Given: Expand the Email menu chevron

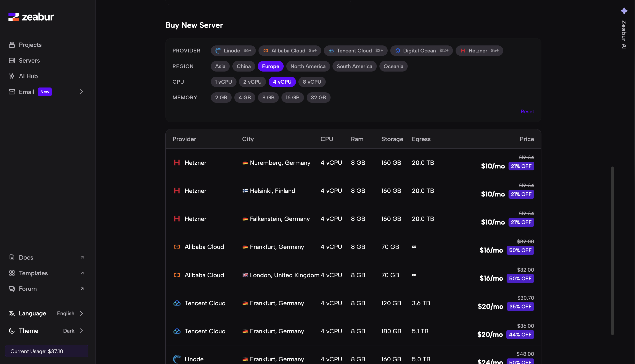Looking at the screenshot, I should (x=81, y=92).
